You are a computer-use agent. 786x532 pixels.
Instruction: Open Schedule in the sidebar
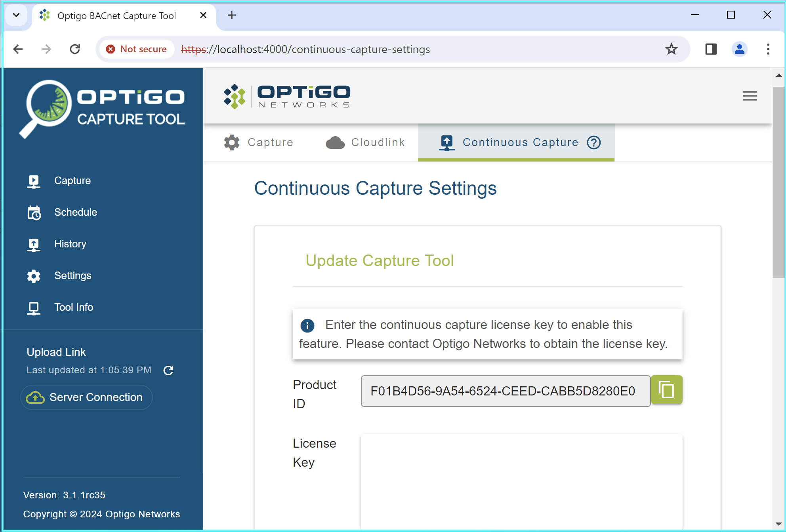75,212
